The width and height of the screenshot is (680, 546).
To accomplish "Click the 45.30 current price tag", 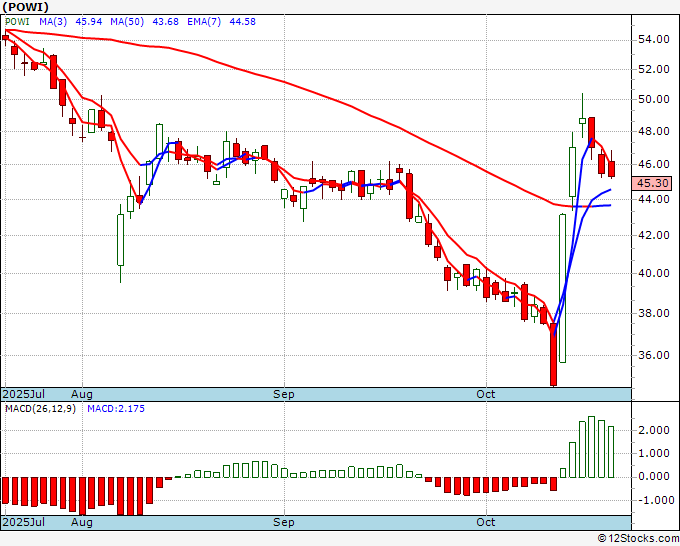I will (x=652, y=183).
